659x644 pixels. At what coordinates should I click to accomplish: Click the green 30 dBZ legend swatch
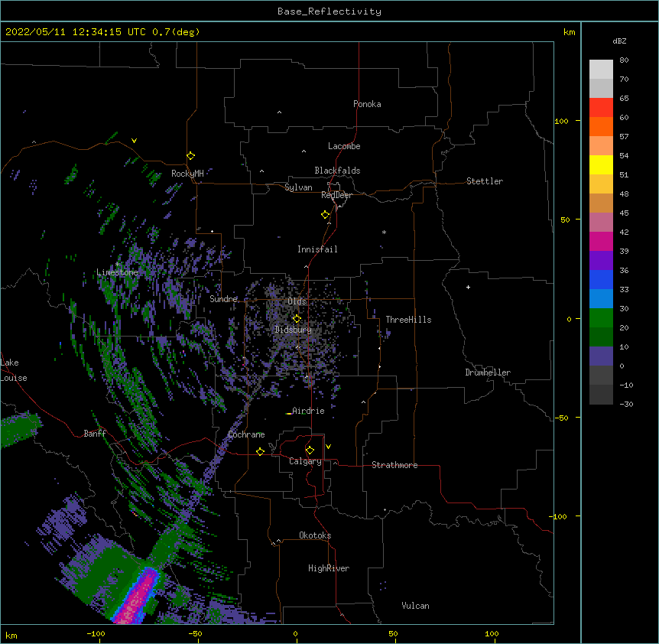pyautogui.click(x=601, y=317)
